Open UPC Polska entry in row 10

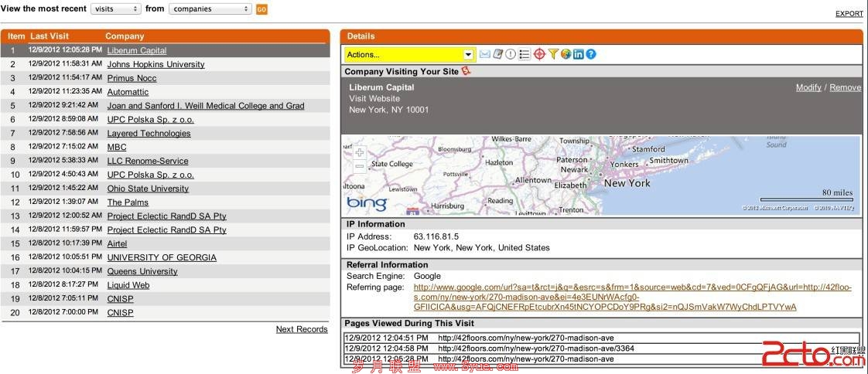click(x=151, y=175)
